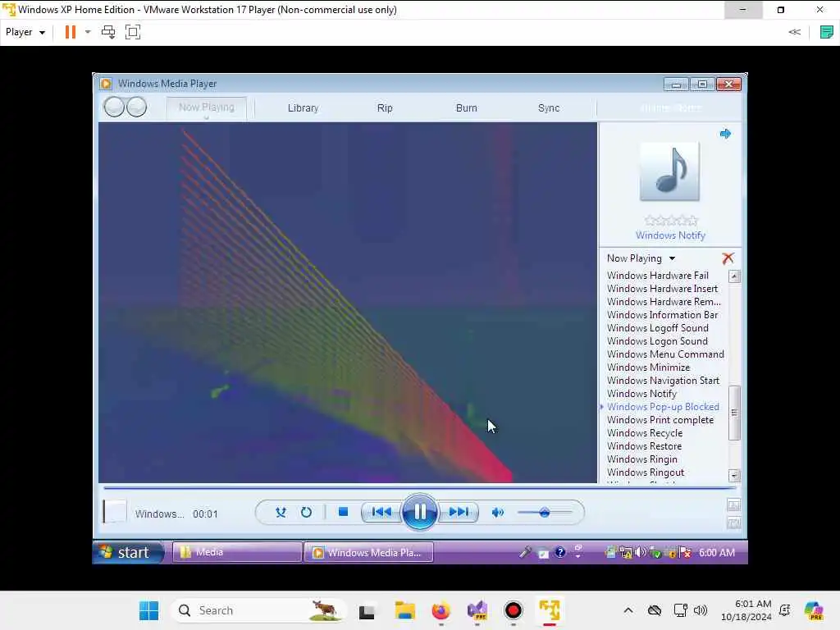The image size is (840, 630).
Task: Click playlist scrollbar down arrow
Action: tap(734, 475)
